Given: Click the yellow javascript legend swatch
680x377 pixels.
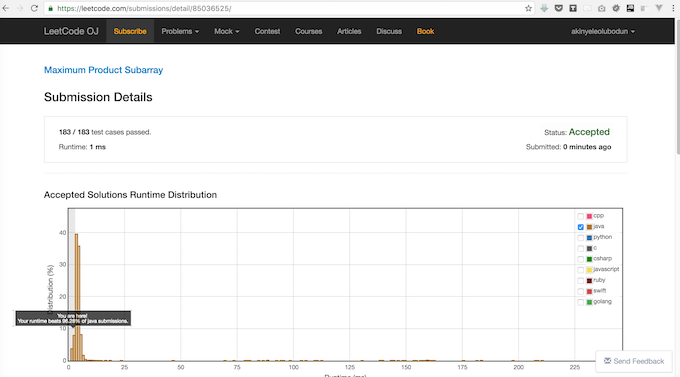Looking at the screenshot, I should [589, 270].
